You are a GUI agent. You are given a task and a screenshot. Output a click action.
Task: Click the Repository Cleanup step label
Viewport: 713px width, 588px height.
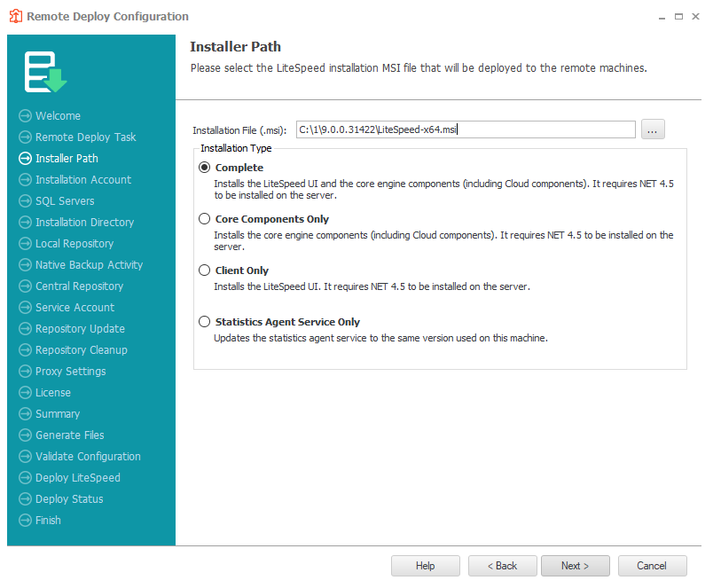(82, 350)
